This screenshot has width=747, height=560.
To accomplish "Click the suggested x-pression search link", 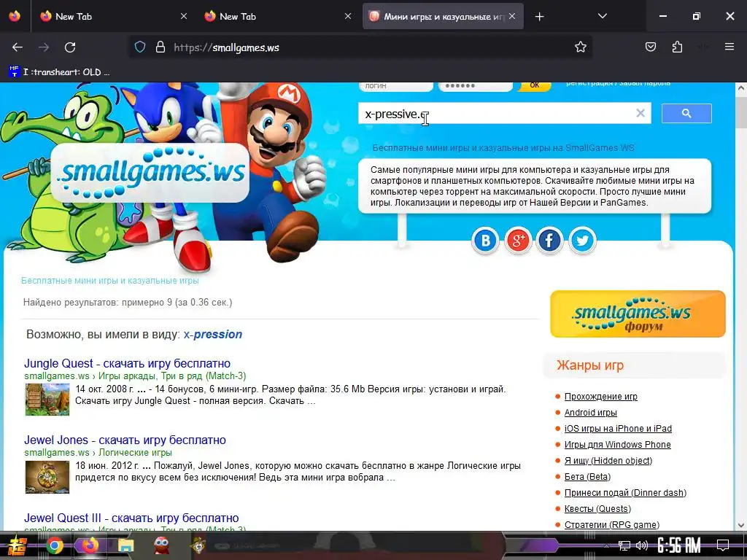I will click(213, 334).
